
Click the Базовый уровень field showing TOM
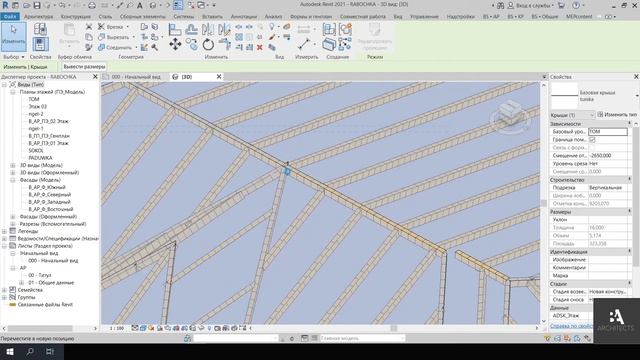607,131
